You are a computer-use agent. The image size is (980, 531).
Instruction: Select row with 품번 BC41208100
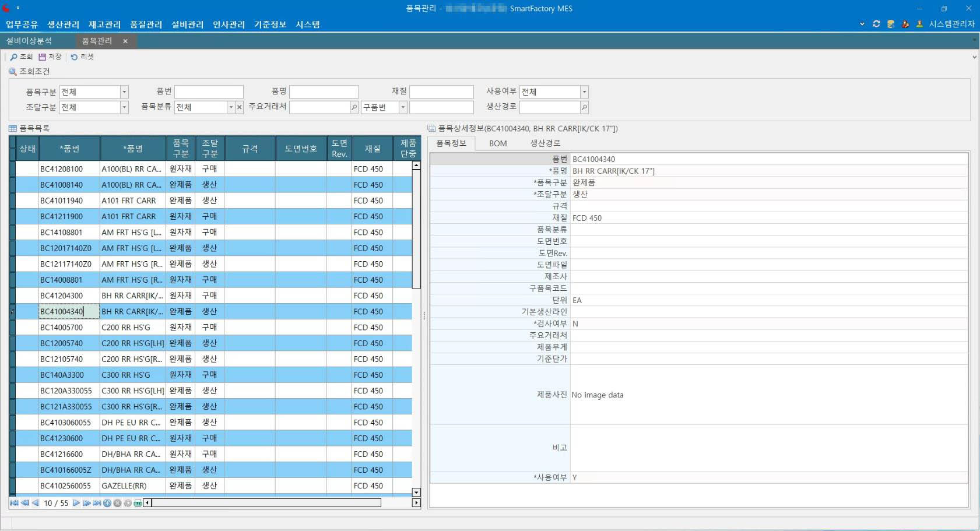click(x=210, y=169)
